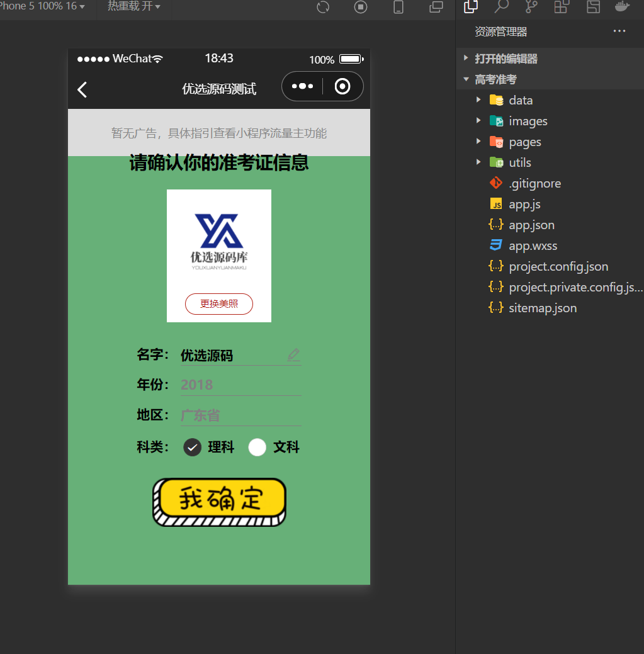Click the 请确认你的准考证信息 heading

click(219, 162)
